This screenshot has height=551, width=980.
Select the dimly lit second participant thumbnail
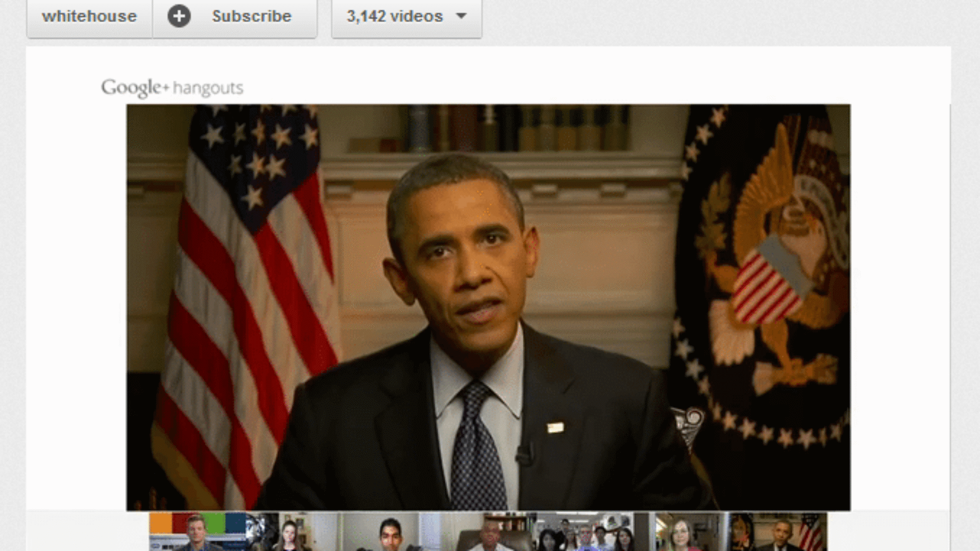pyautogui.click(x=263, y=533)
